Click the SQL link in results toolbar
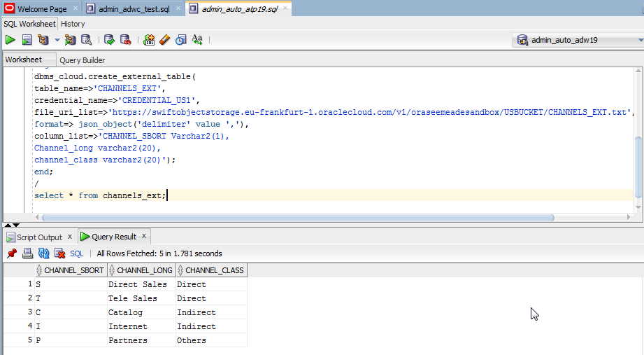The height and width of the screenshot is (355, 644). pos(76,253)
